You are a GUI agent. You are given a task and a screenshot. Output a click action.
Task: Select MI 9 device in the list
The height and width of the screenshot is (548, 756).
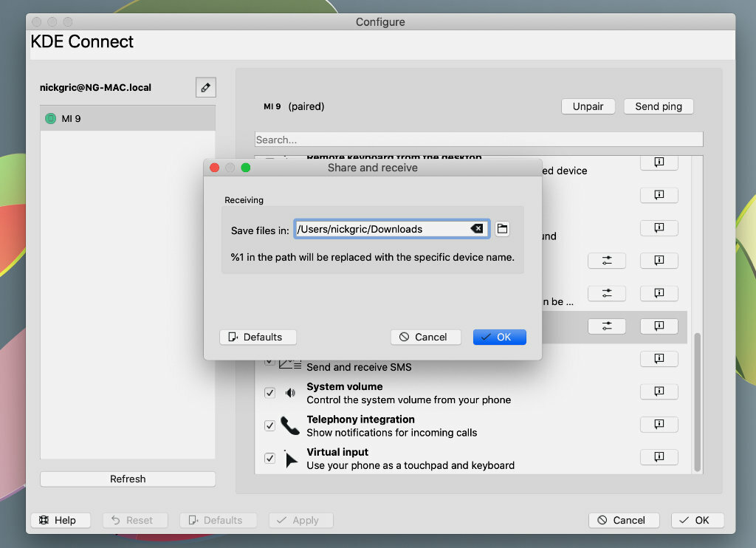pos(128,119)
